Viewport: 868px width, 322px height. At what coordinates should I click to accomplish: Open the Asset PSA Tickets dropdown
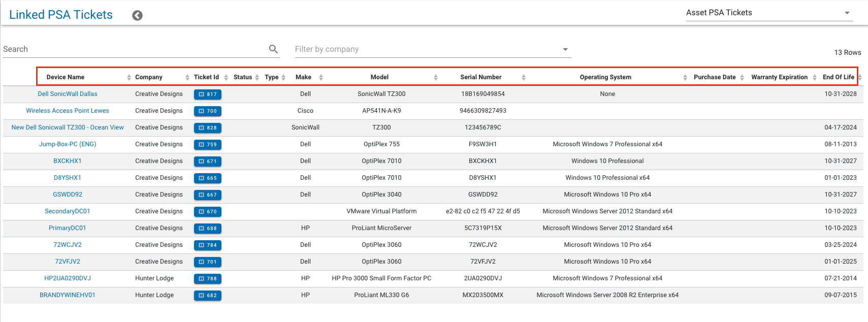click(769, 13)
